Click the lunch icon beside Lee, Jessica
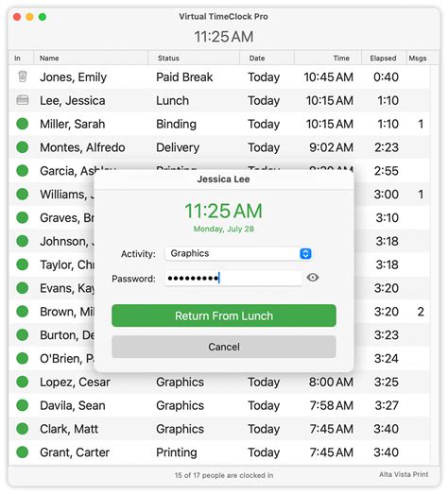 coord(23,100)
